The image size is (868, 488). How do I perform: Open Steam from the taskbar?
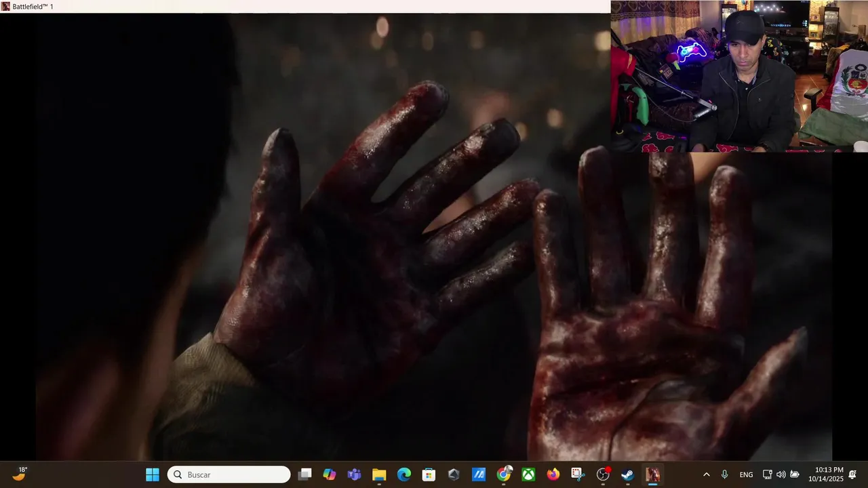[628, 474]
